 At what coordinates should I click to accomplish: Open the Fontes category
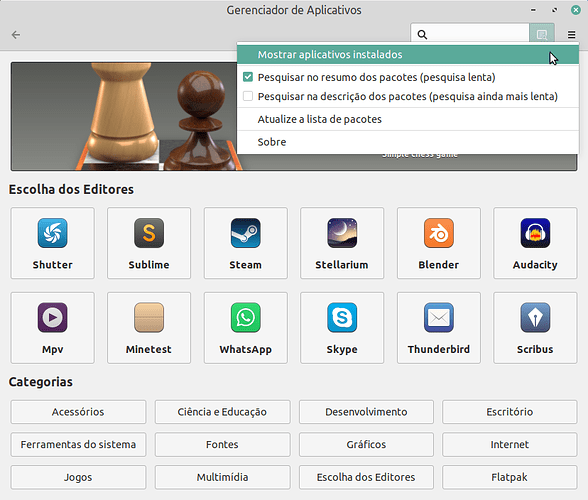tap(222, 444)
